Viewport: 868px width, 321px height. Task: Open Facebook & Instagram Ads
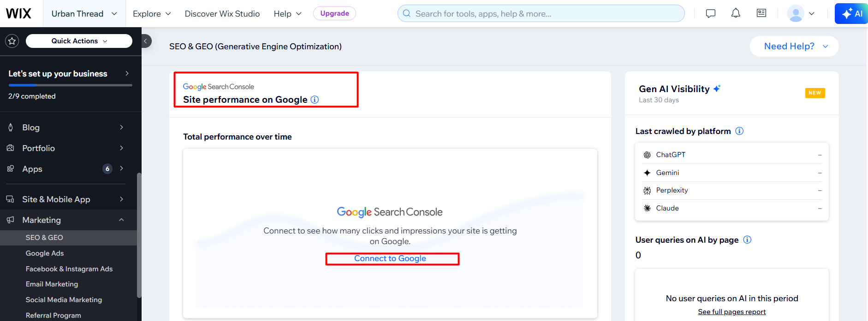69,269
